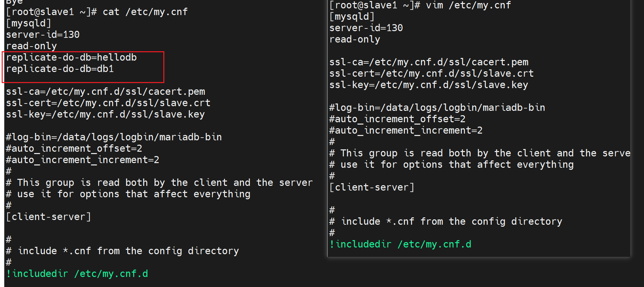Click the 'cat /etc/my.cnf' command in left terminal
This screenshot has width=644, height=287.
pos(145,12)
